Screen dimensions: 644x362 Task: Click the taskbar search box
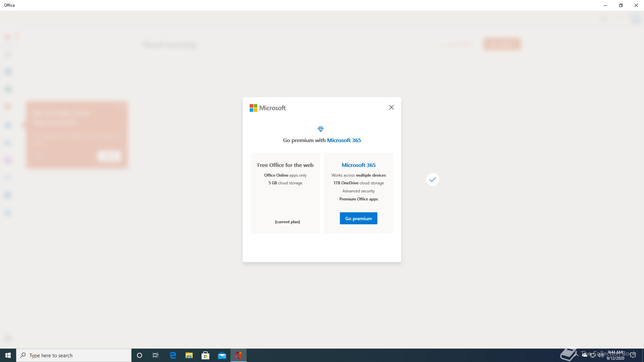(x=74, y=355)
